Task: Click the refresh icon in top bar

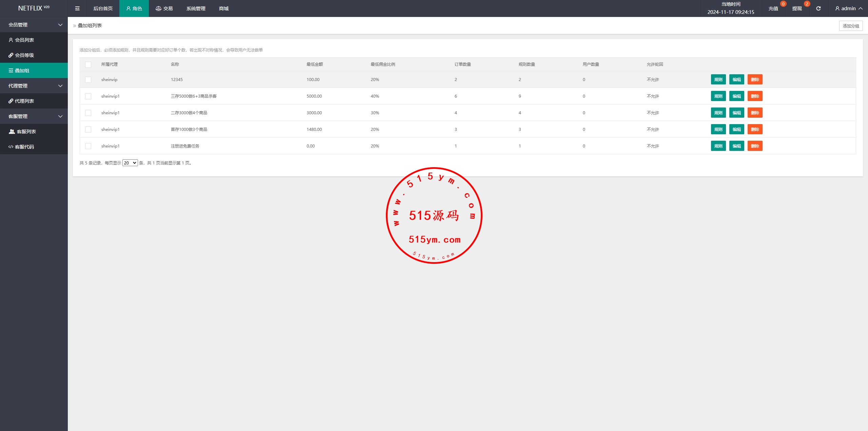Action: (818, 8)
